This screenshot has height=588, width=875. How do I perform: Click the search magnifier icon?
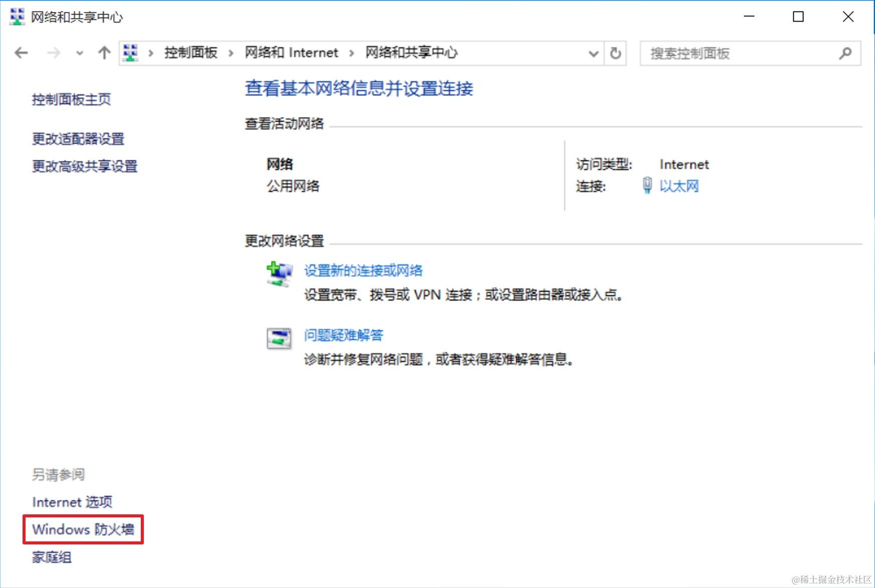(x=845, y=53)
